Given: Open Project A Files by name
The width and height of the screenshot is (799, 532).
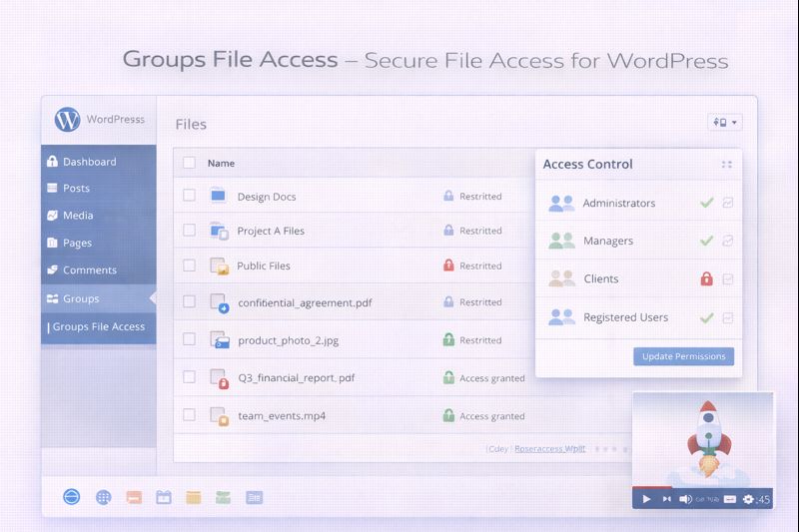Looking at the screenshot, I should click(x=271, y=232).
